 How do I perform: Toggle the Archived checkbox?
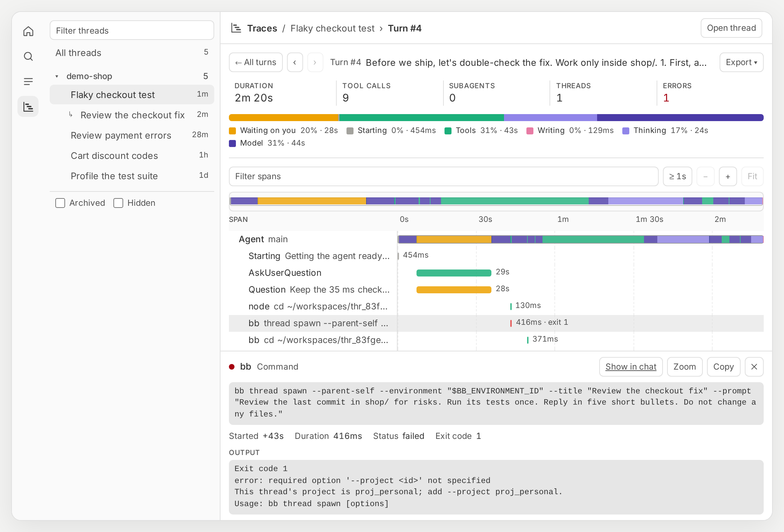click(60, 203)
